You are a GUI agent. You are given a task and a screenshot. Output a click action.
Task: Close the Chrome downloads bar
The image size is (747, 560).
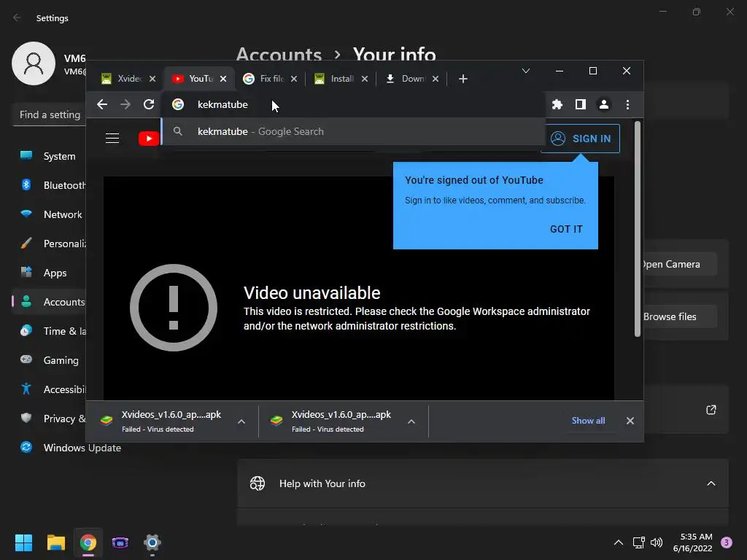(x=630, y=421)
